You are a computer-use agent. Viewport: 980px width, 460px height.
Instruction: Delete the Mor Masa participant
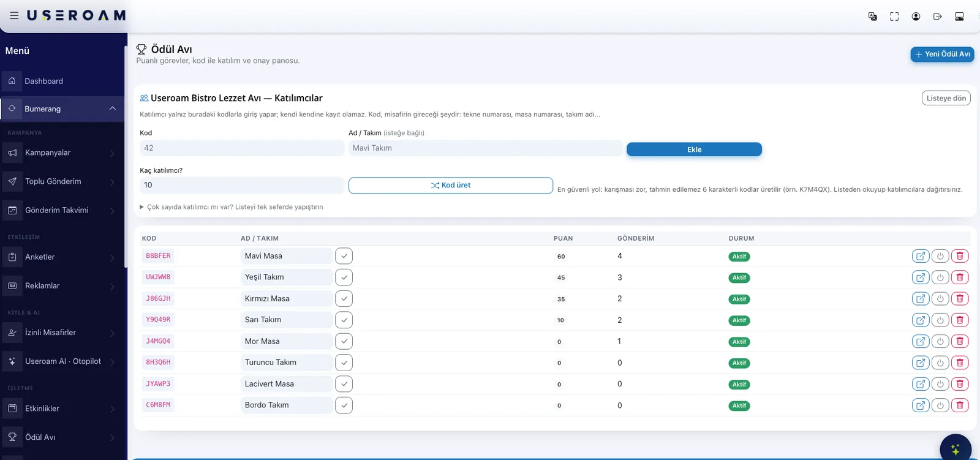click(960, 341)
